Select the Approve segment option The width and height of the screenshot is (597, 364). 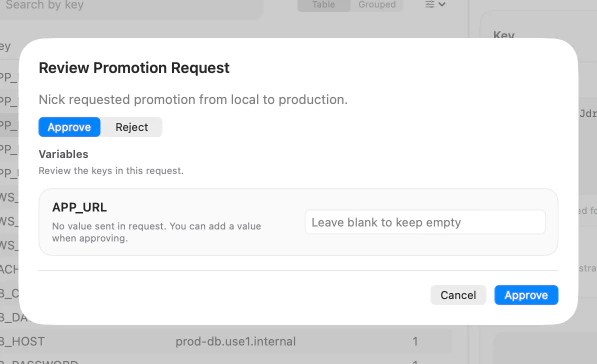point(69,127)
